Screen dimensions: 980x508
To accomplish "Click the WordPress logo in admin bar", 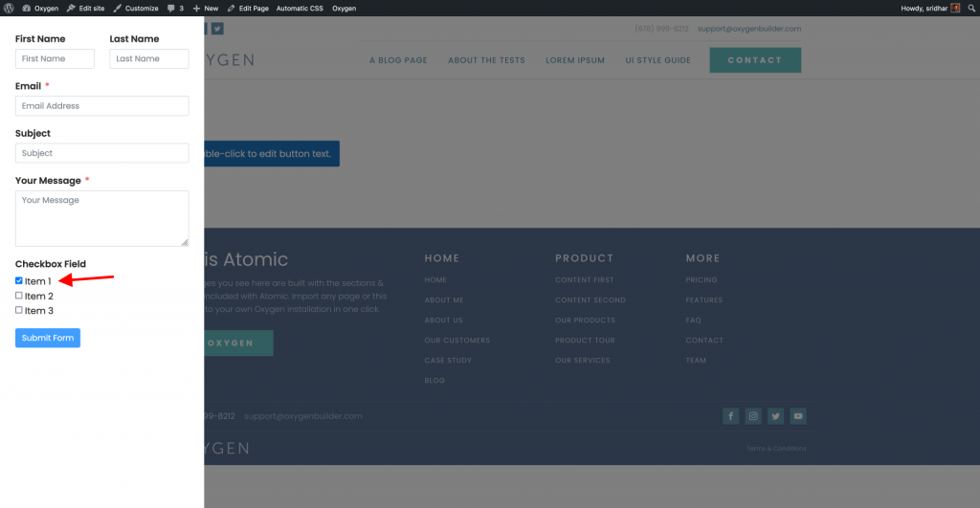I will tap(8, 8).
